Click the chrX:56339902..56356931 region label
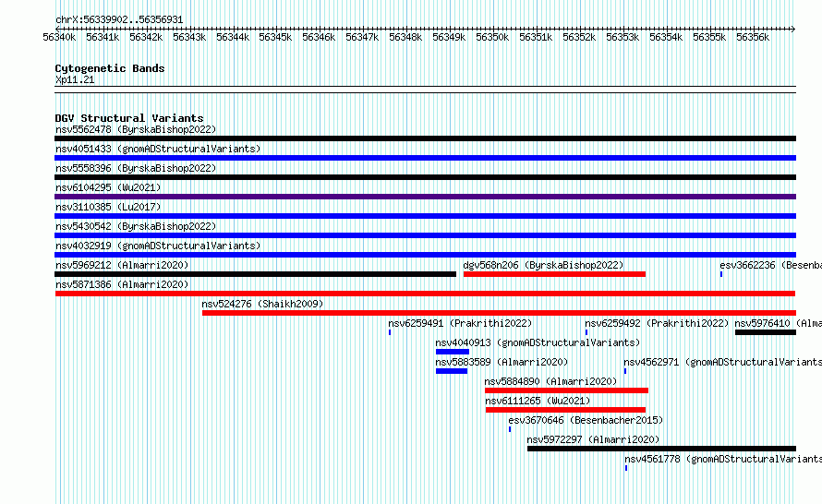The height and width of the screenshot is (504, 822). point(119,20)
